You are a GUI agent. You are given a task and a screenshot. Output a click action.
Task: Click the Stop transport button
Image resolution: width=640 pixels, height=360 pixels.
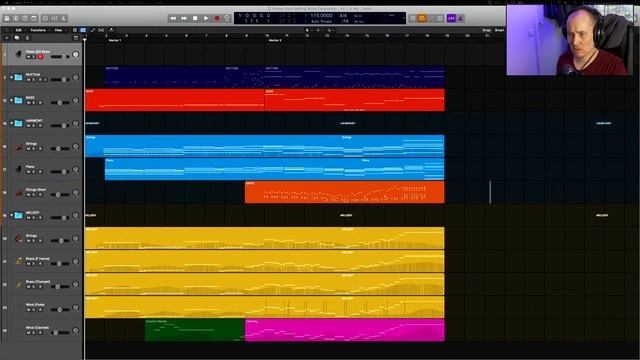195,18
